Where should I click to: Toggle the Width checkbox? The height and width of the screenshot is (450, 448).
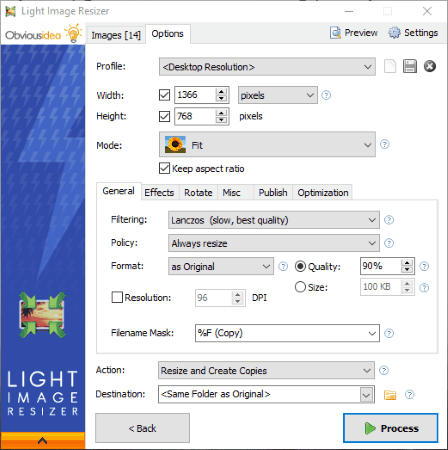click(164, 95)
